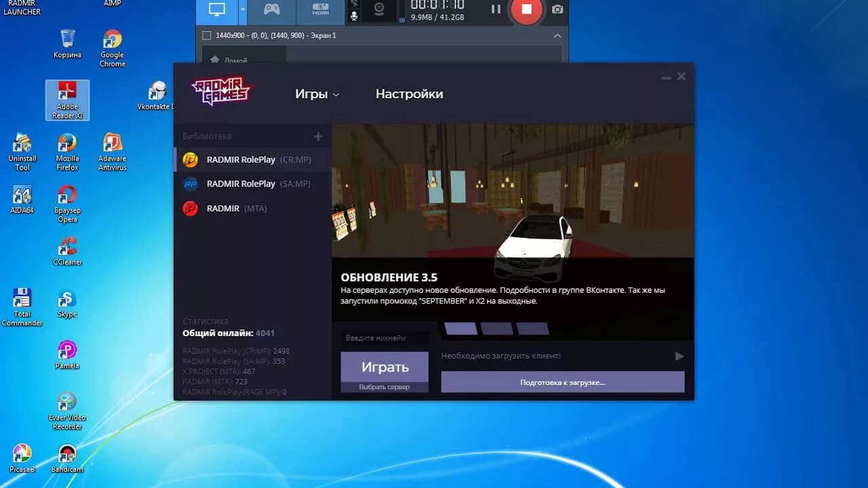Select Vkontakte desktop shortcut

click(157, 96)
